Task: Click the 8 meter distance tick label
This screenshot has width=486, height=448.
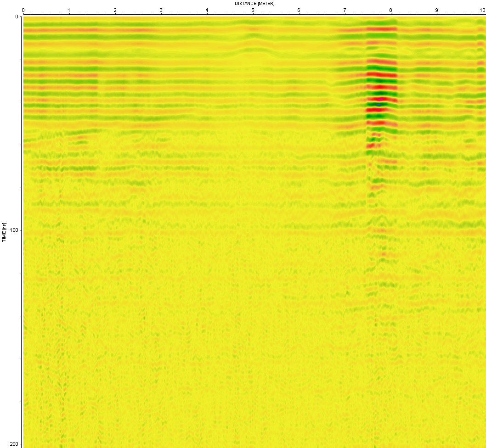Action: click(x=390, y=10)
